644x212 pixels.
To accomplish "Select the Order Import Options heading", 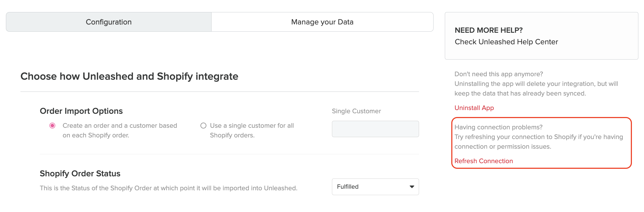I will click(81, 111).
